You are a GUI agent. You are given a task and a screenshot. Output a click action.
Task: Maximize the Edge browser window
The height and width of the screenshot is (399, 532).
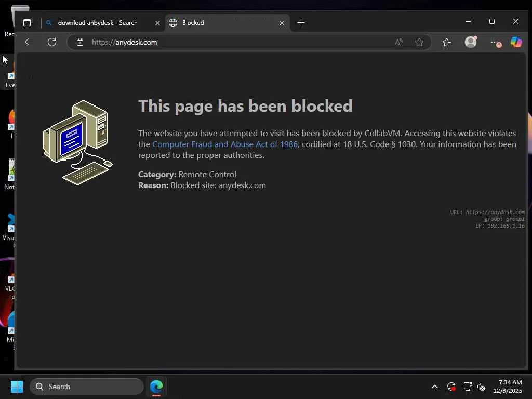click(492, 21)
